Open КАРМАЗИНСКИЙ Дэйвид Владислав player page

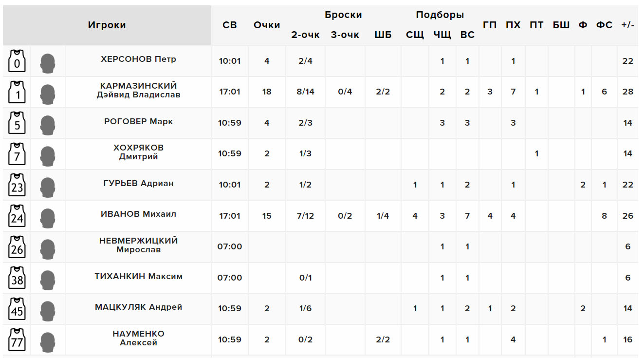coord(138,91)
